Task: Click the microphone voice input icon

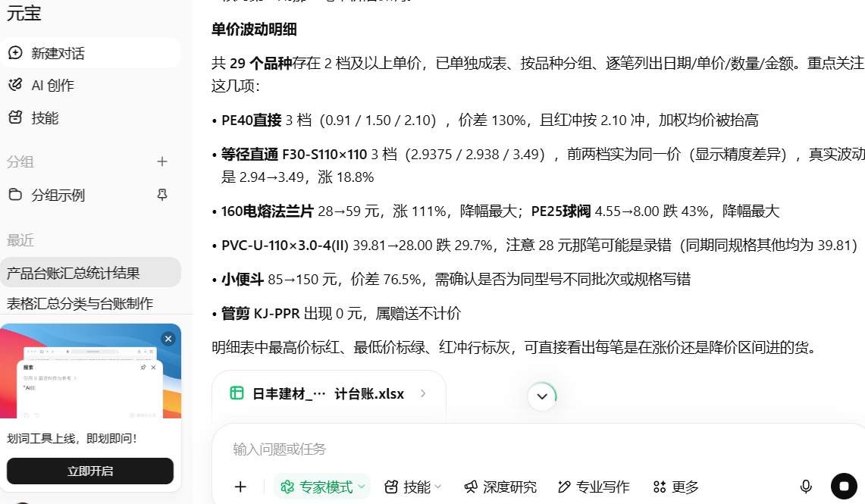Action: click(806, 487)
